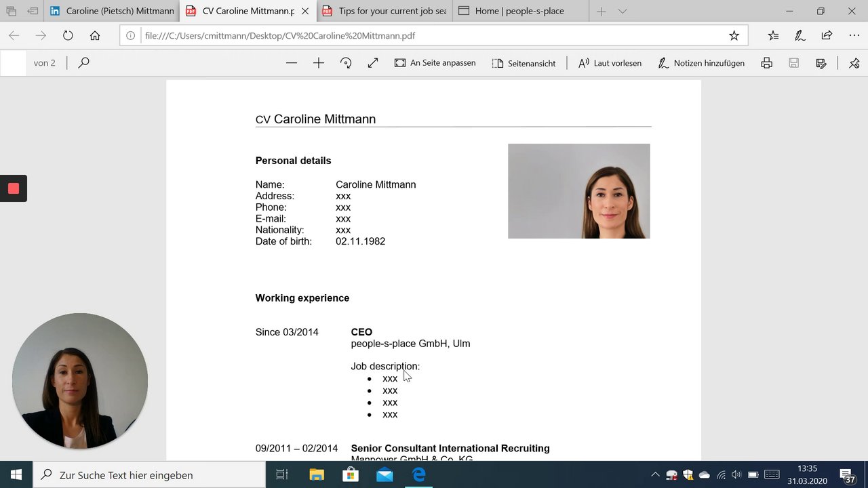The height and width of the screenshot is (488, 868).
Task: Show the tab previews chevron
Action: 623,11
